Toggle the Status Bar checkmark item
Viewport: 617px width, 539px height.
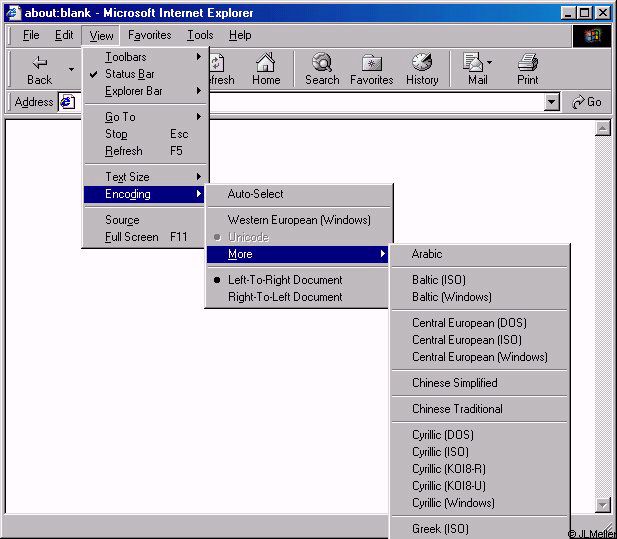click(145, 74)
